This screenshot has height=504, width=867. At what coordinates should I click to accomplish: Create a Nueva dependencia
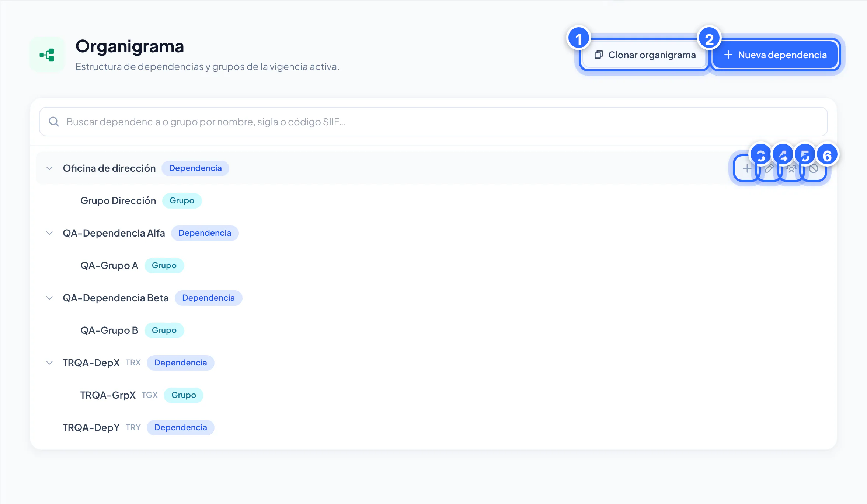point(776,55)
